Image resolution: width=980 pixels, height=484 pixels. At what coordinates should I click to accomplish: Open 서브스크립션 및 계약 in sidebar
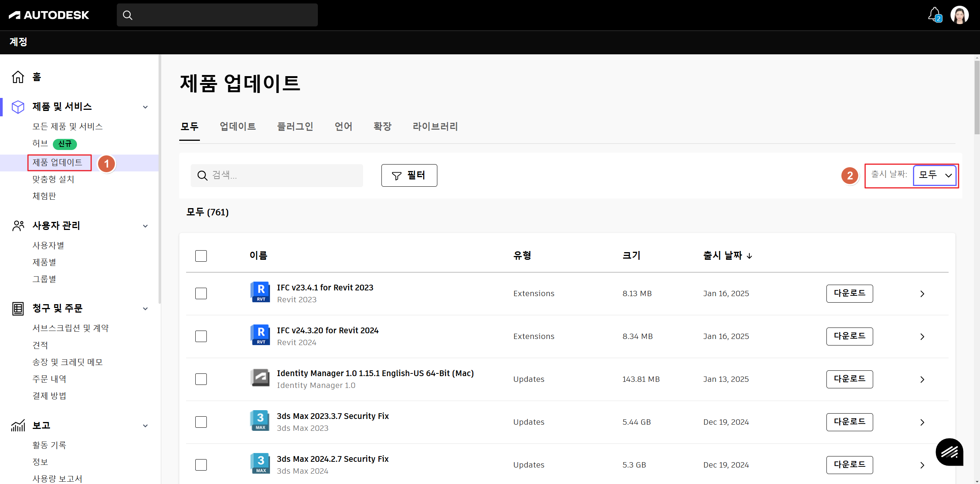(x=70, y=328)
